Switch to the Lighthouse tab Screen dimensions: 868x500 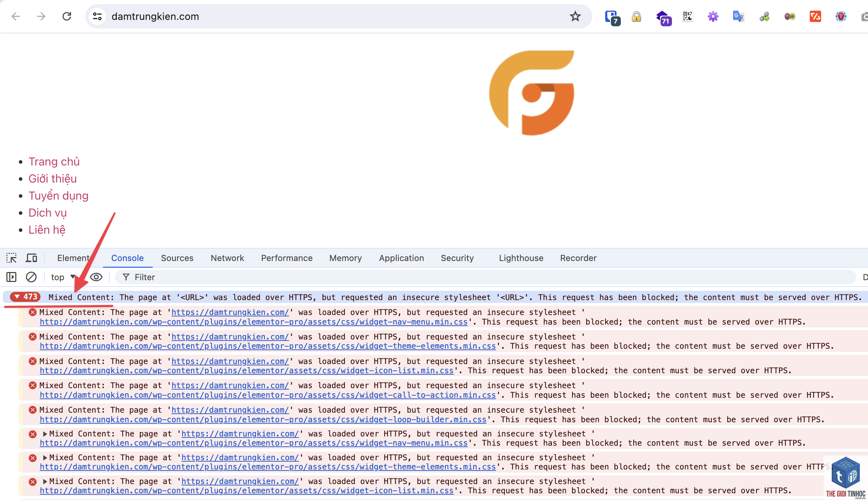(x=521, y=258)
